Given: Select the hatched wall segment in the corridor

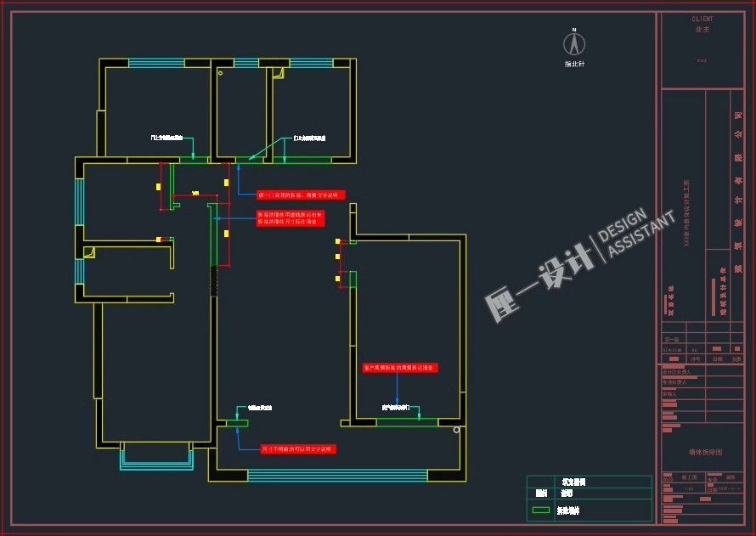Looking at the screenshot, I should [x=214, y=279].
